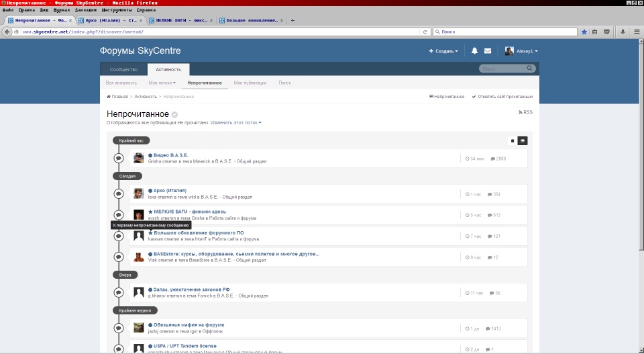Image resolution: width=644 pixels, height=354 pixels.
Task: Click the Непрочитанное verified check icon
Action: click(174, 115)
